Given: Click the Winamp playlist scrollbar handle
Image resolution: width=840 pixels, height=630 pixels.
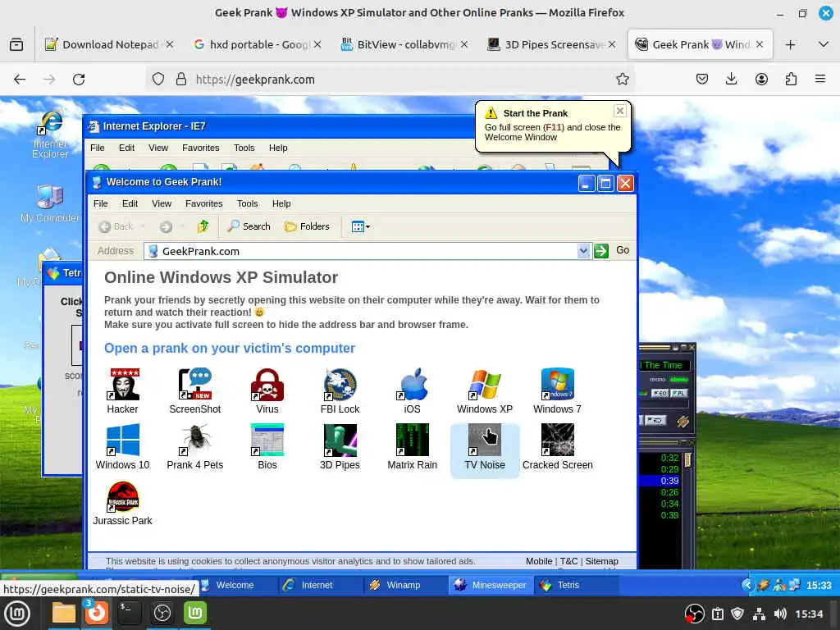Looking at the screenshot, I should point(687,459).
